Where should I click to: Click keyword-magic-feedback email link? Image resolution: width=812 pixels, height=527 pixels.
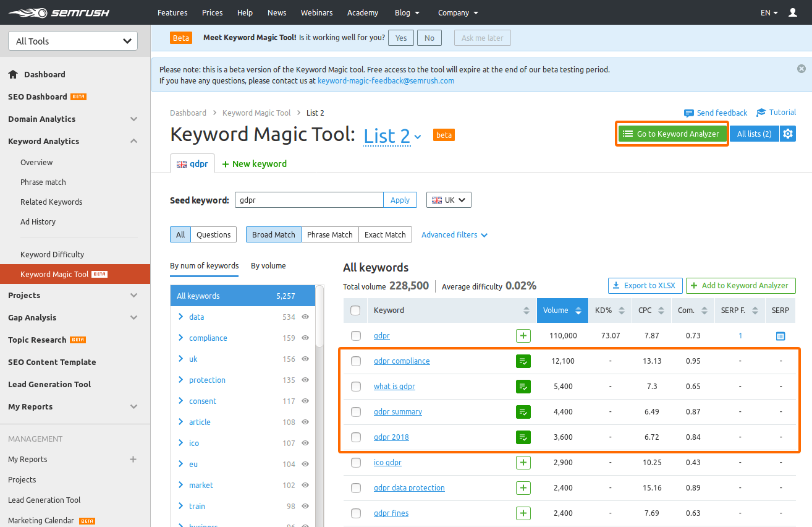pyautogui.click(x=386, y=80)
